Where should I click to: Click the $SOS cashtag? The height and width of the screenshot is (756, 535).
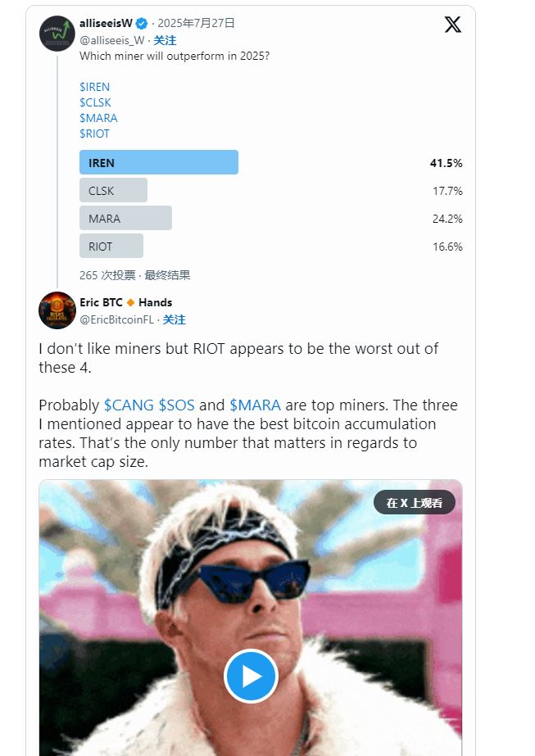click(177, 405)
